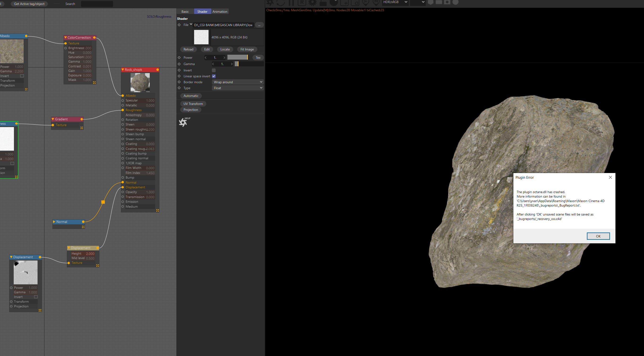Expand the collapsed Normal node
Viewport: 644px width, 356px height.
54,222
